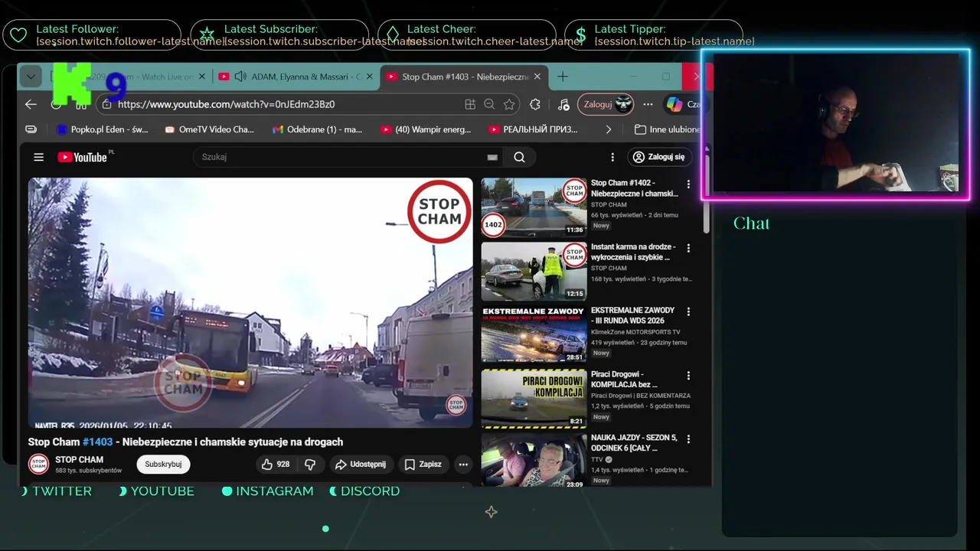This screenshot has width=980, height=551.
Task: Click the INSTAGRAM label in the stream overlay
Action: point(275,491)
